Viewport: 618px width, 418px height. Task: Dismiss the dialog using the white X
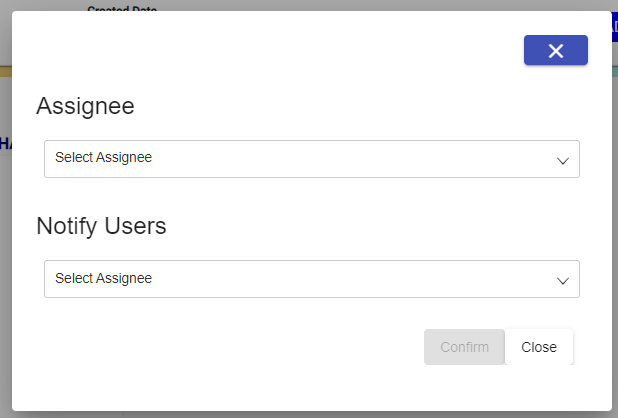click(x=556, y=51)
